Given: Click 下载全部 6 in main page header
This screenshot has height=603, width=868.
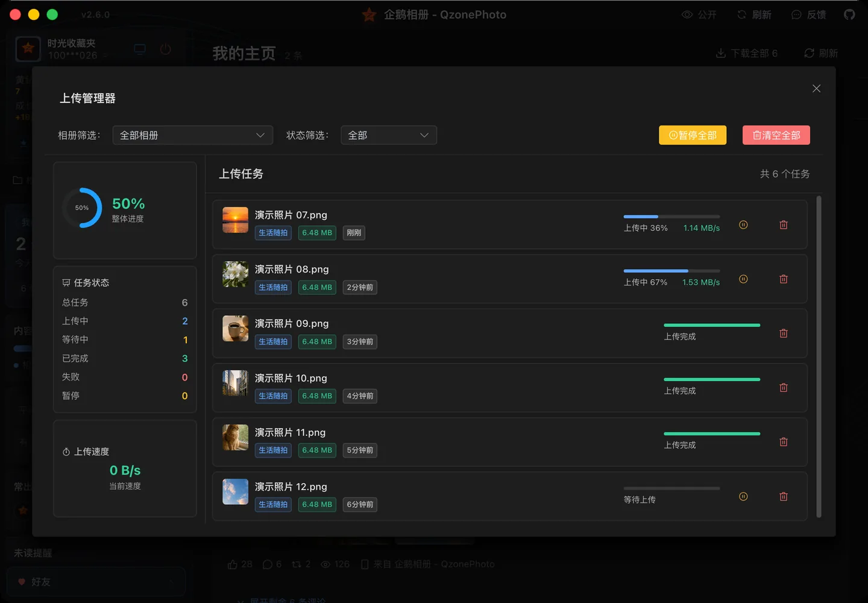Looking at the screenshot, I should click(747, 53).
